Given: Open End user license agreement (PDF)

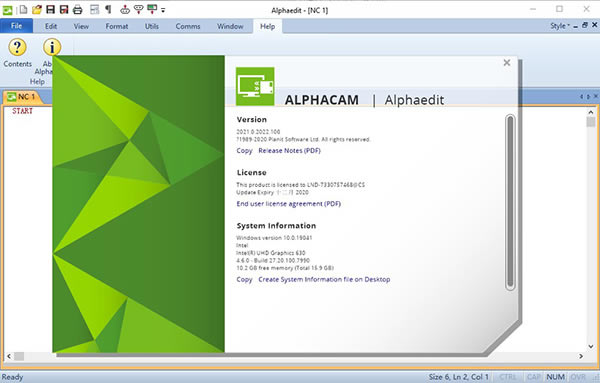Looking at the screenshot, I should tap(289, 204).
